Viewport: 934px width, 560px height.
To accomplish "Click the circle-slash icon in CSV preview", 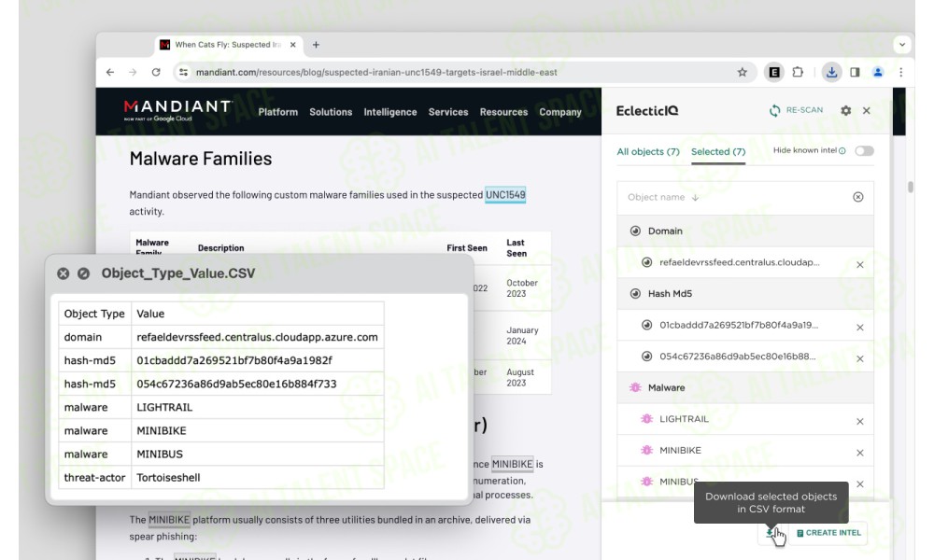I will pos(83,273).
